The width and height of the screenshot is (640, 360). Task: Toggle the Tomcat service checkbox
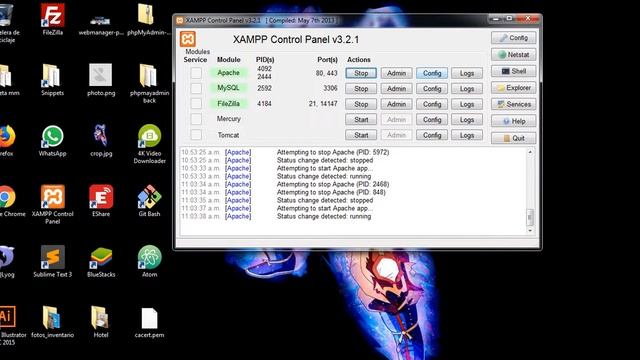(196, 135)
